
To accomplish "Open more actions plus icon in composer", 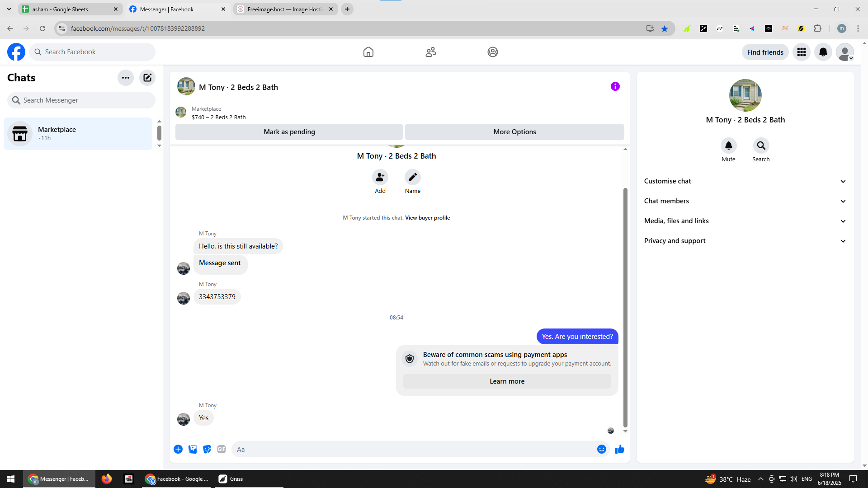I will [178, 449].
